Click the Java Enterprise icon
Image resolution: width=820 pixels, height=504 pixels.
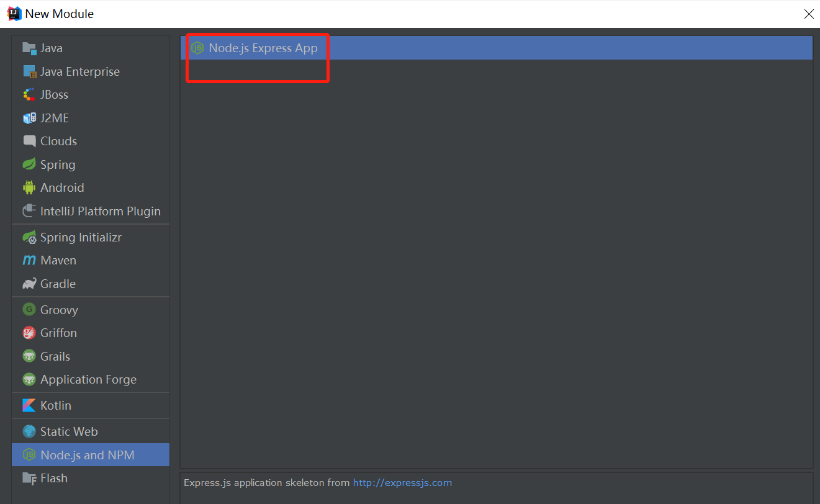tap(29, 71)
